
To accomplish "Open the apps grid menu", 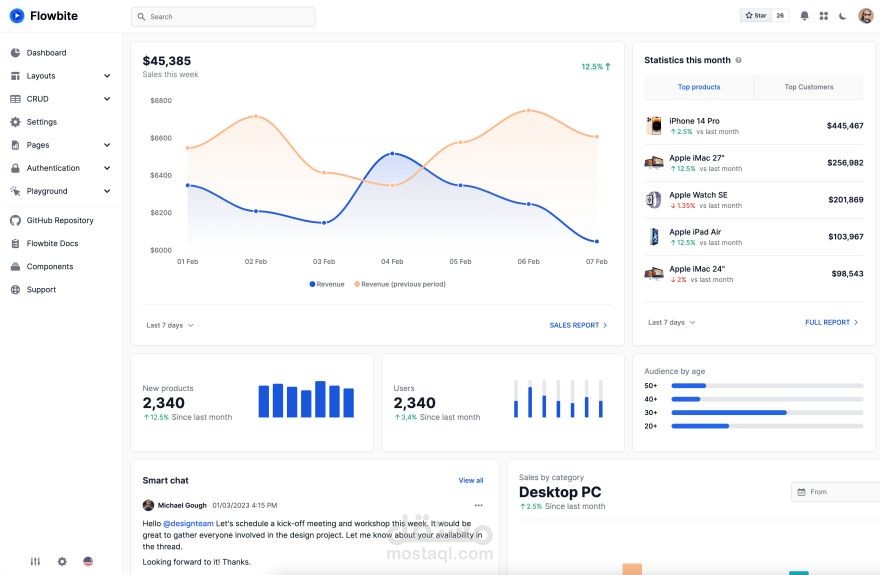I will point(823,16).
